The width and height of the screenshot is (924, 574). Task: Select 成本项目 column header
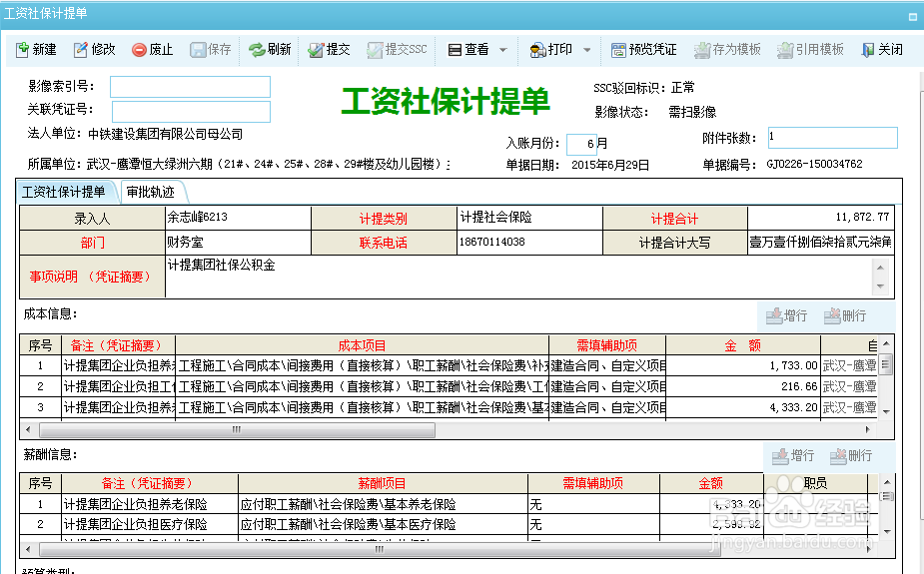click(362, 345)
